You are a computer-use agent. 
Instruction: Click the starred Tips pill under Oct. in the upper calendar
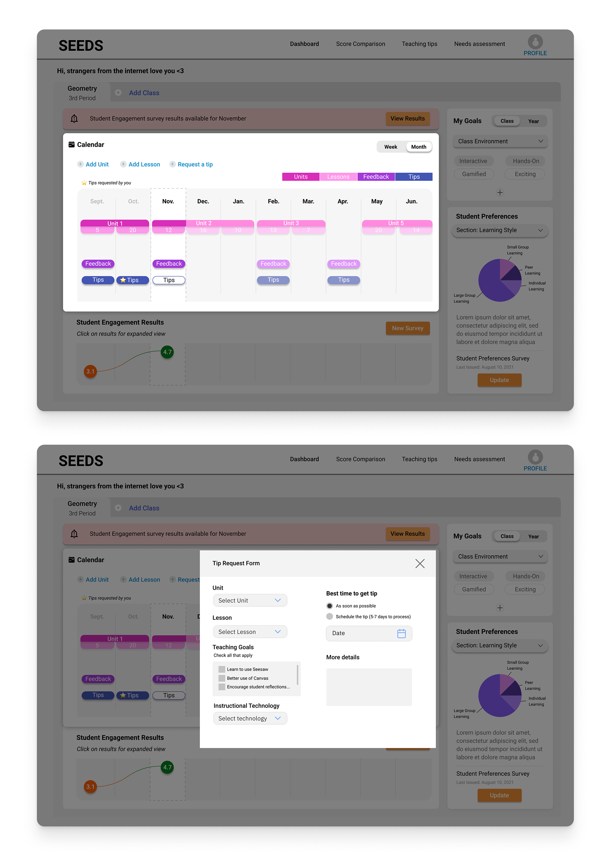pyautogui.click(x=133, y=280)
